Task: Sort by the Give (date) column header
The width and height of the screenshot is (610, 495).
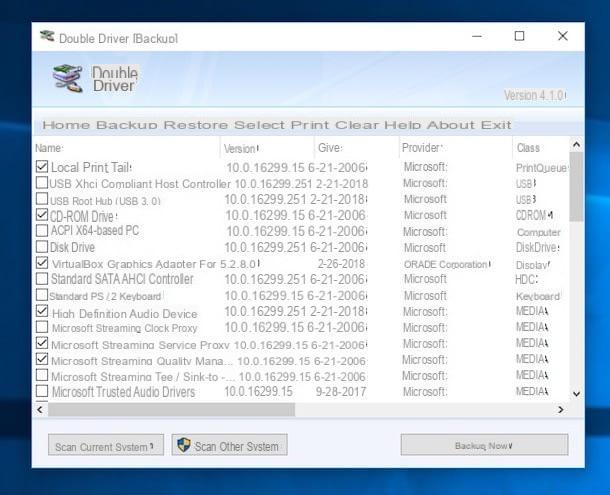Action: (x=356, y=148)
